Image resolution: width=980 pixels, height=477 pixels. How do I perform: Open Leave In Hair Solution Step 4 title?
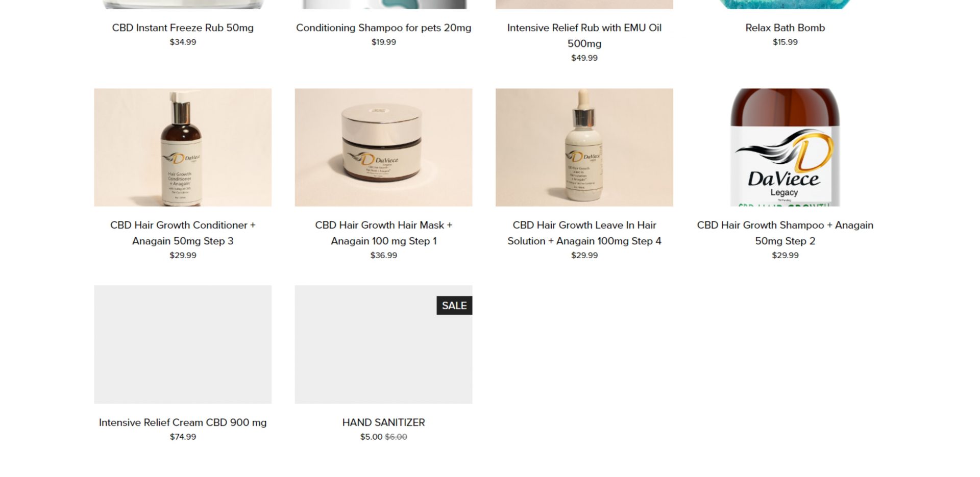(584, 233)
